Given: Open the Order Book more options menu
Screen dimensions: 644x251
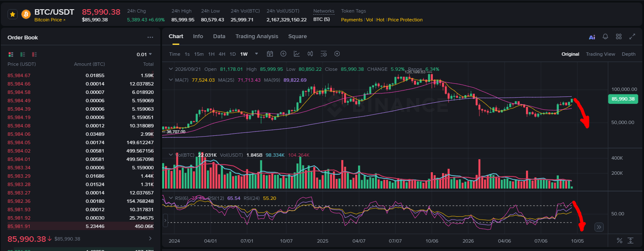Looking at the screenshot, I should tap(150, 37).
